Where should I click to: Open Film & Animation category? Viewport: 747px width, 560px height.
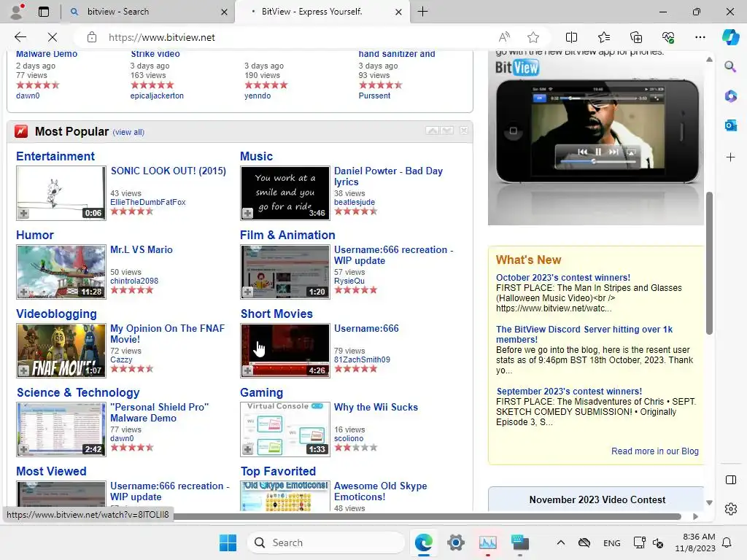coord(287,235)
